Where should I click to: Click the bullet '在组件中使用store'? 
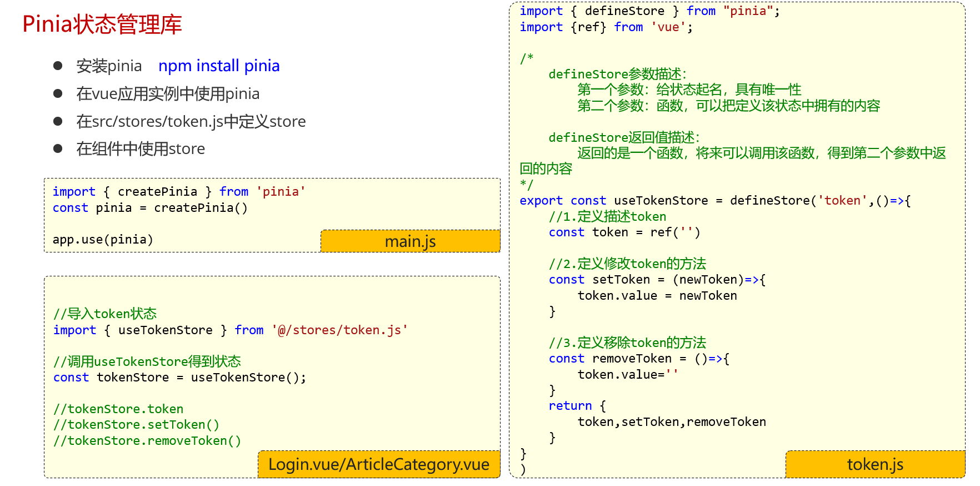click(141, 149)
